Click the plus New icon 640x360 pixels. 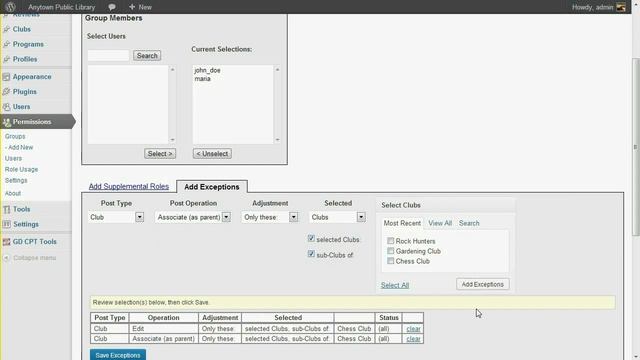(x=132, y=7)
